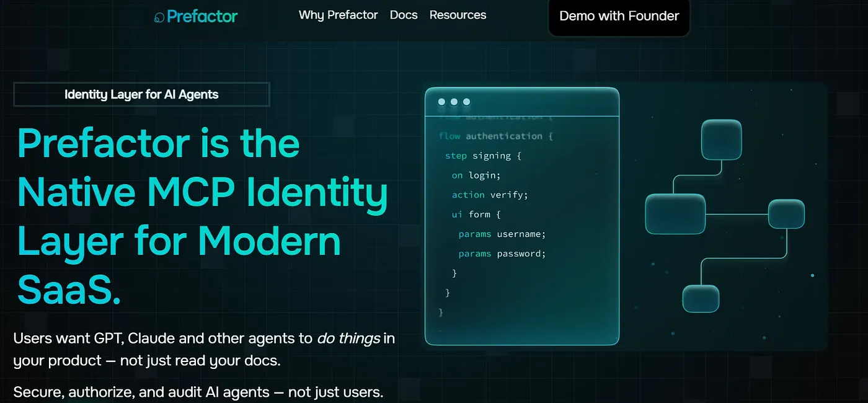Click the code line "params username;"
The width and height of the screenshot is (868, 403).
[502, 234]
